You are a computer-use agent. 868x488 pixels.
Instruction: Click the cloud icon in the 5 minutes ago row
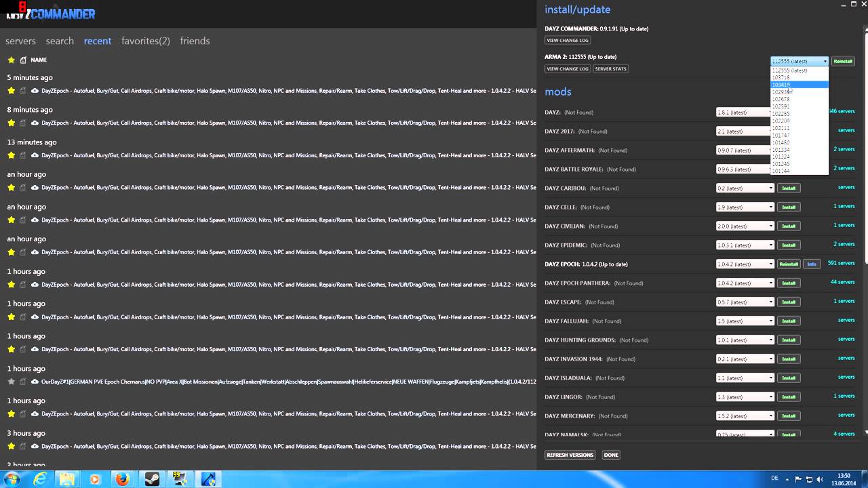(34, 90)
